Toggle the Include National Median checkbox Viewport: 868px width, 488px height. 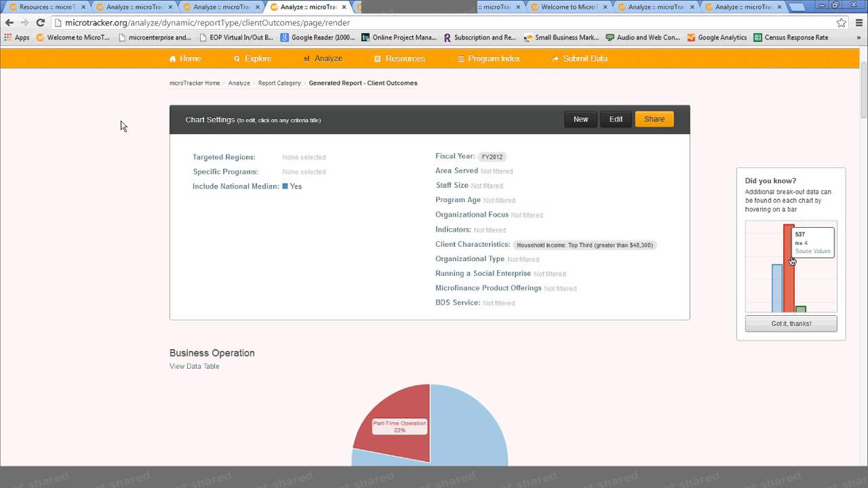tap(285, 186)
